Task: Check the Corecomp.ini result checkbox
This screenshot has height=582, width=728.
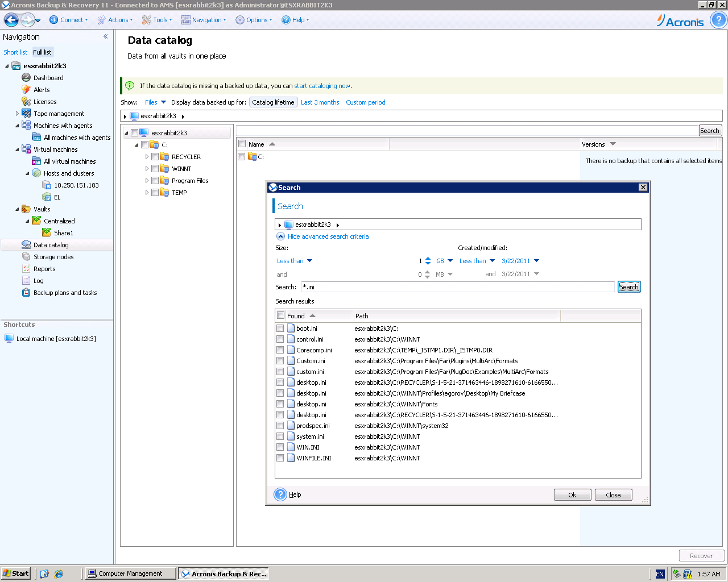Action: 280,350
